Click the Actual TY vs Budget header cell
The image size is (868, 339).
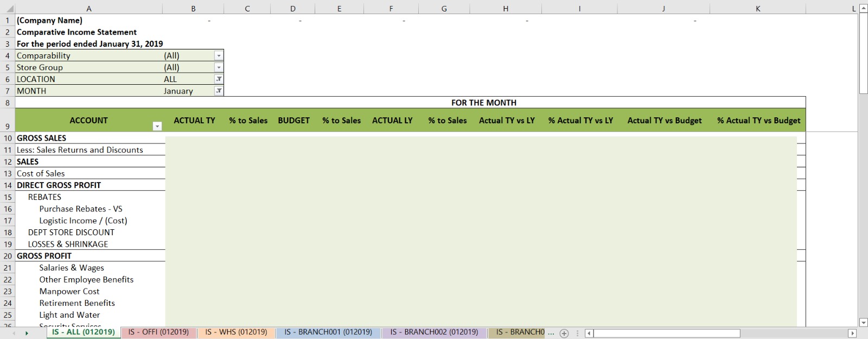tap(665, 120)
